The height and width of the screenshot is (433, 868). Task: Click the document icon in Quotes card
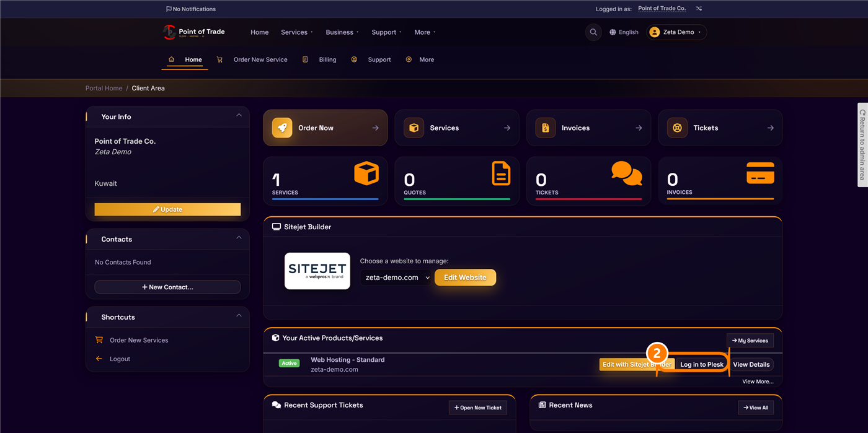click(501, 173)
